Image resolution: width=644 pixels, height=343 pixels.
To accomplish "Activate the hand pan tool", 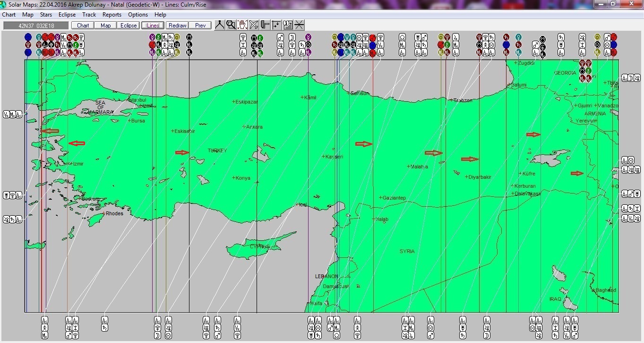I will pyautogui.click(x=242, y=25).
